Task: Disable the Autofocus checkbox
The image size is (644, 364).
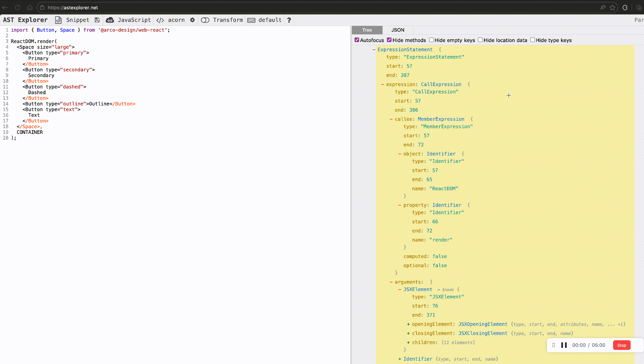Action: (x=357, y=40)
